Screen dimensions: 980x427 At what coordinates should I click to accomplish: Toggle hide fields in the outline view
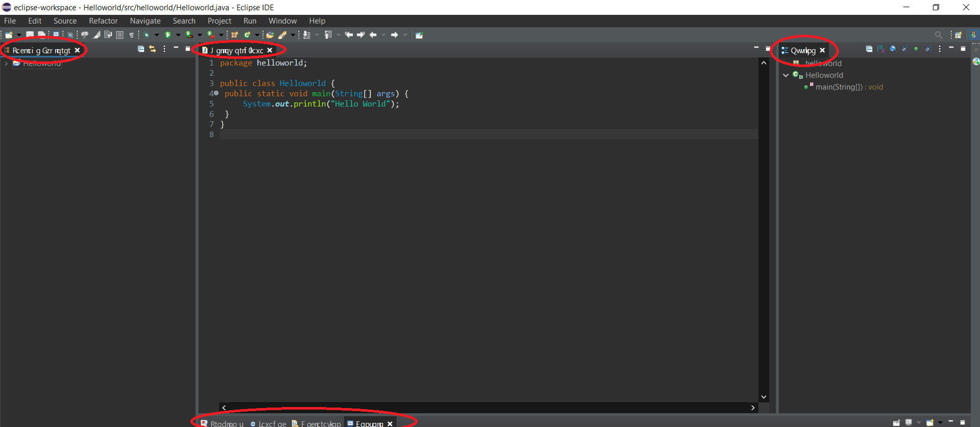point(892,49)
